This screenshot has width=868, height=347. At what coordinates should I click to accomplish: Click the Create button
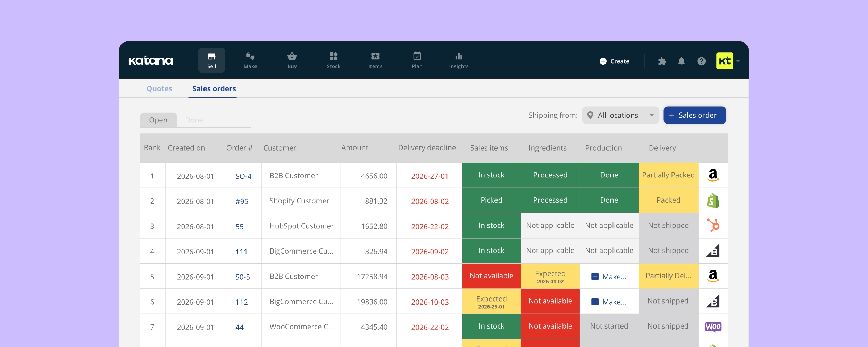(x=614, y=61)
